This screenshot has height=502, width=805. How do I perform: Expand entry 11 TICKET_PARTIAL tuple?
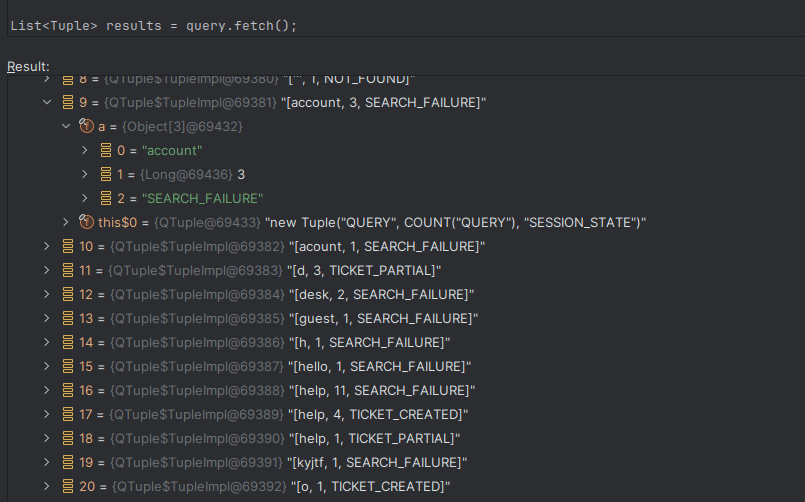47,270
